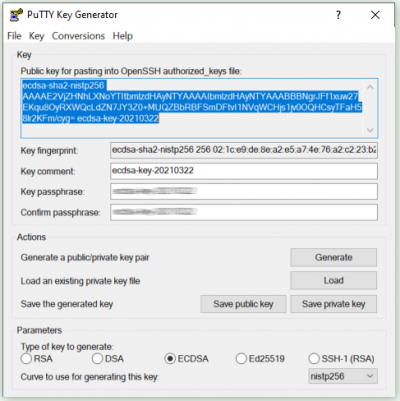Open the File menu
Viewport: 400px width, 401px height.
[14, 36]
